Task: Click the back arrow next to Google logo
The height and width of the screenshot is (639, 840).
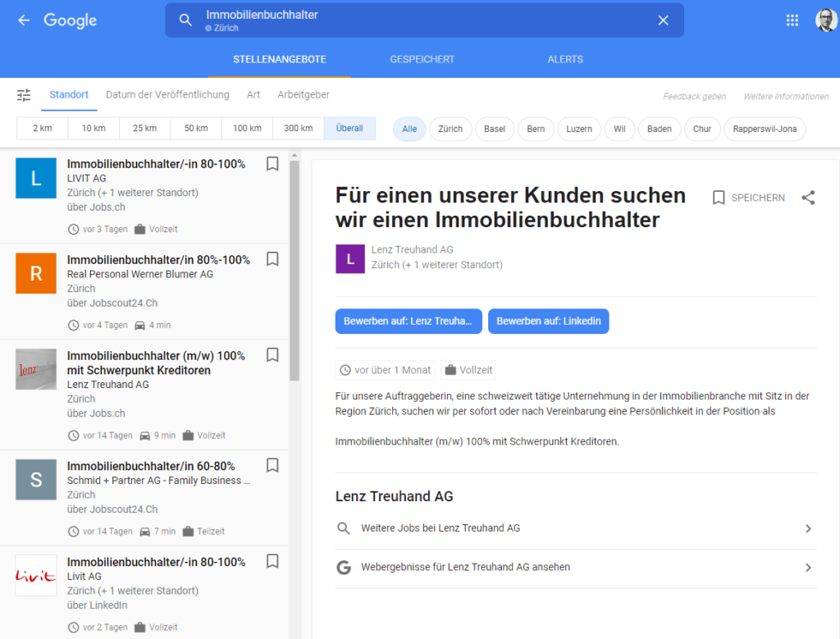Action: pos(24,21)
